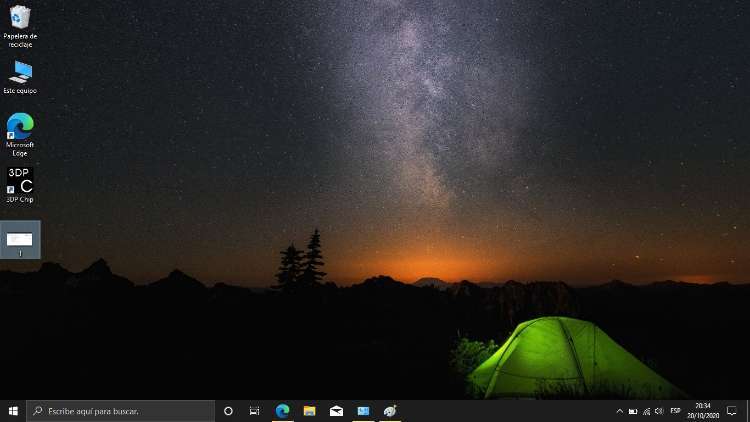Open the clock showing 20:34 and date

tap(703, 411)
